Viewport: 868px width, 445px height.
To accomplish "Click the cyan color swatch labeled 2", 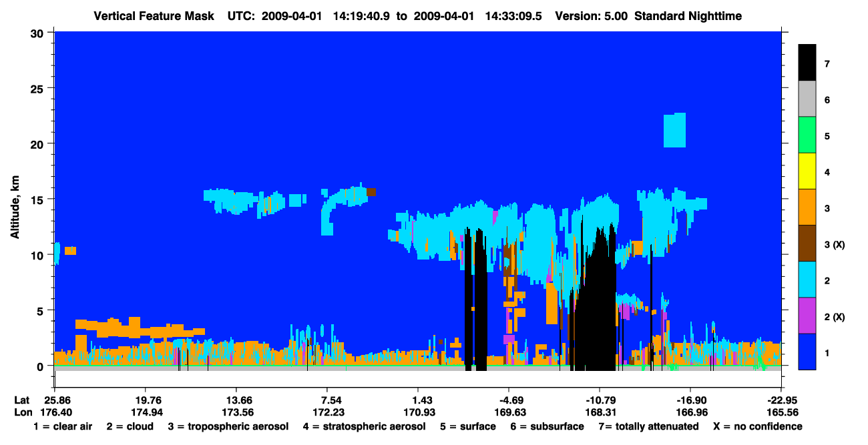I will click(x=807, y=280).
